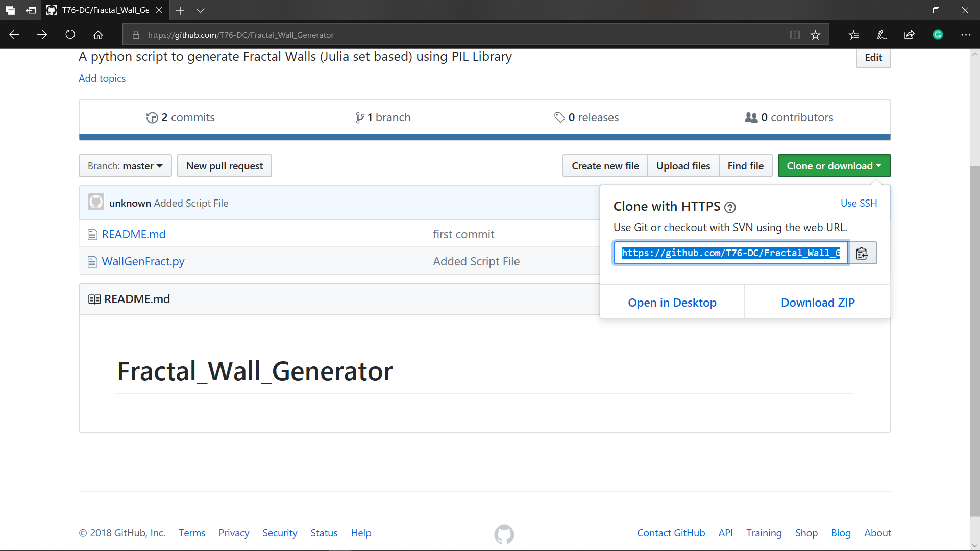
Task: Open the Clone or download dropdown
Action: click(x=834, y=165)
